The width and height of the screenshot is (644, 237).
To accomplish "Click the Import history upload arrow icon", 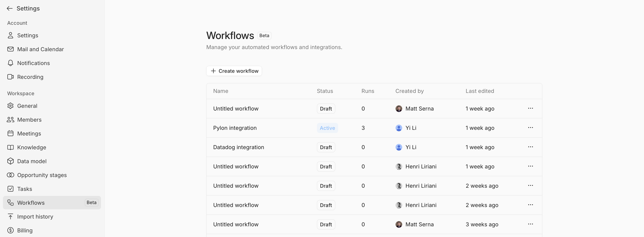I will 10,216.
